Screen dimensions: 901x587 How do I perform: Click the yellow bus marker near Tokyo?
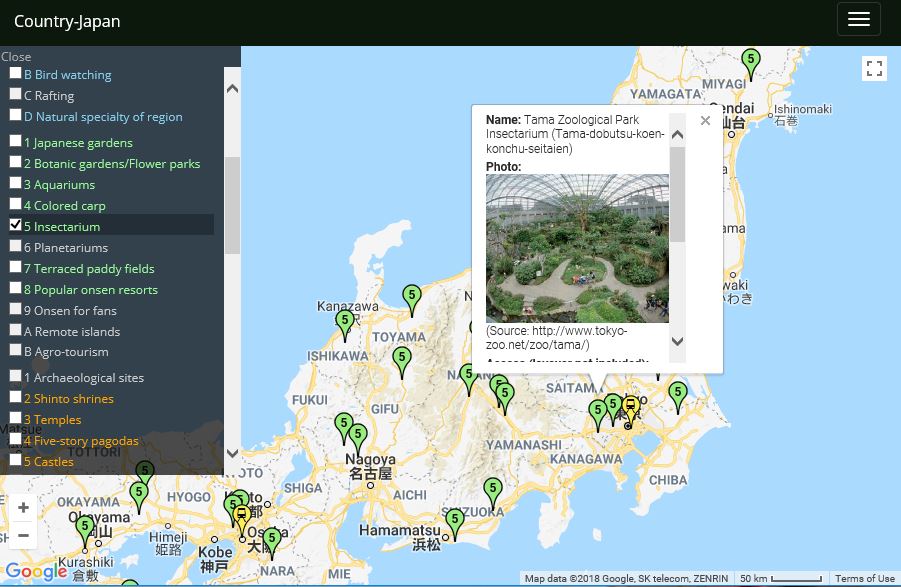[x=629, y=408]
